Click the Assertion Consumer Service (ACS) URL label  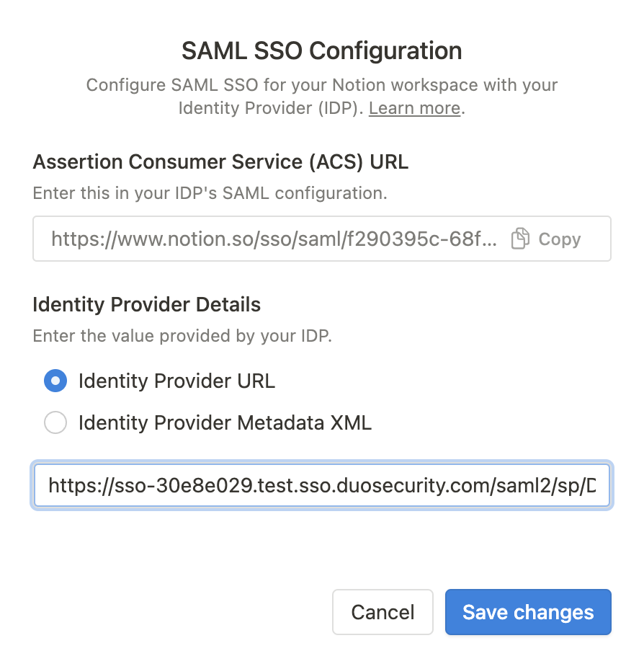[220, 161]
